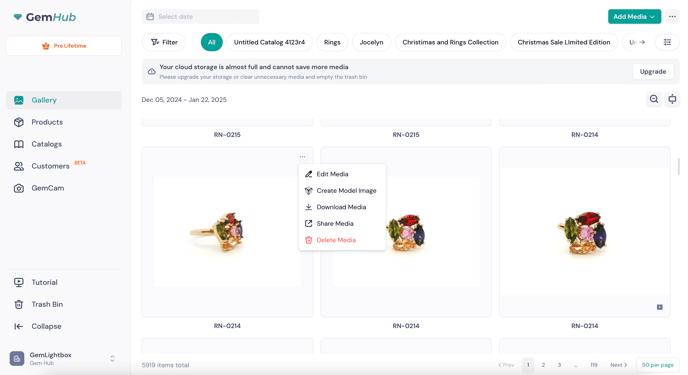This screenshot has width=688, height=375.
Task: Go to the Next page of results
Action: 618,365
